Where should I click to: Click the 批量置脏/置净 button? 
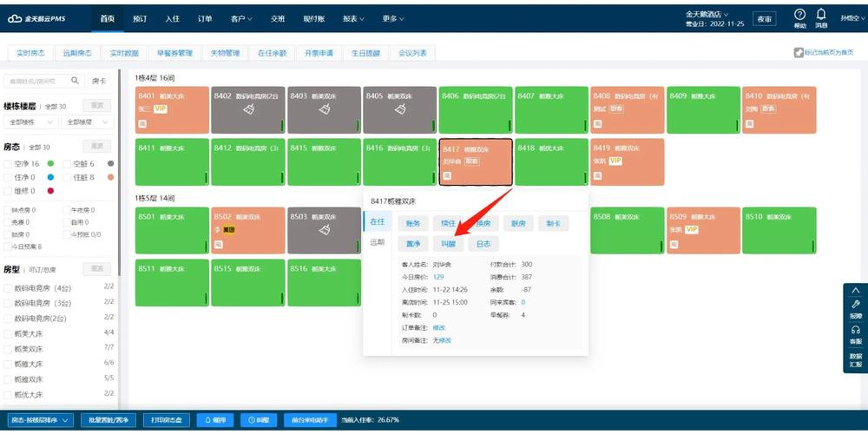click(108, 420)
